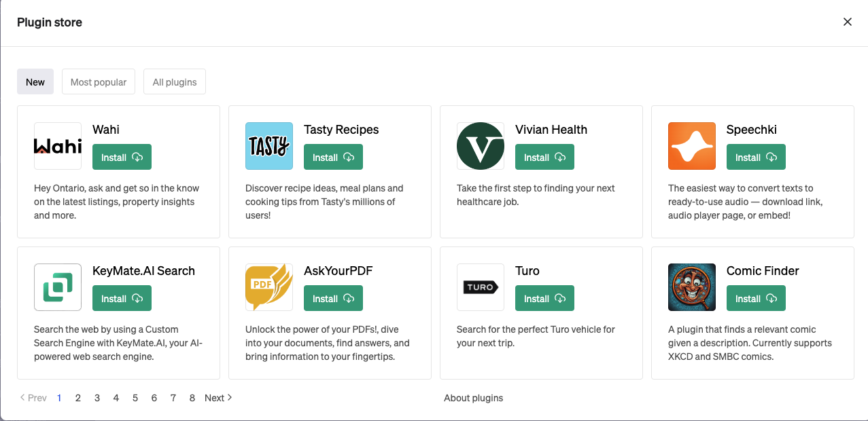Click the Speechki orange waveform icon
Screen dimensions: 868x421
692,146
